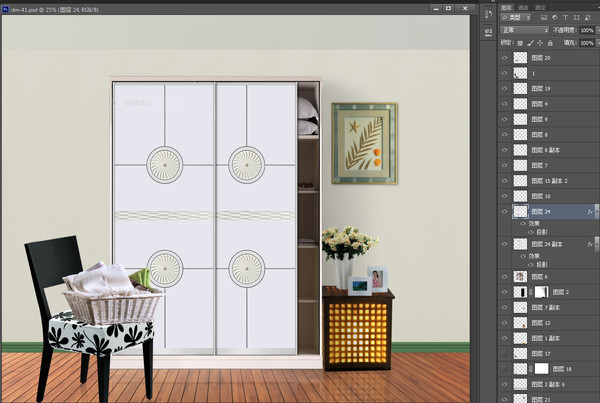Open the opacity slider arrow

point(598,30)
